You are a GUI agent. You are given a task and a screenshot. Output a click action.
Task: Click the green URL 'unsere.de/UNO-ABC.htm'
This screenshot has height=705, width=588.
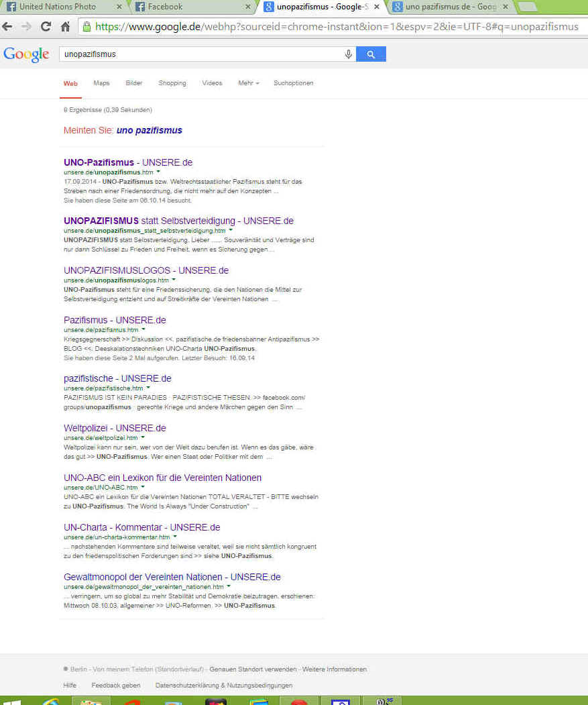tap(101, 488)
